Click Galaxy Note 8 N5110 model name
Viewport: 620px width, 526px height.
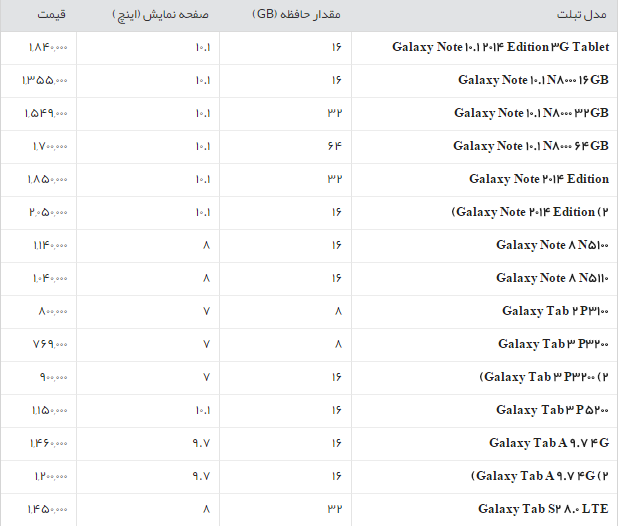click(x=552, y=278)
